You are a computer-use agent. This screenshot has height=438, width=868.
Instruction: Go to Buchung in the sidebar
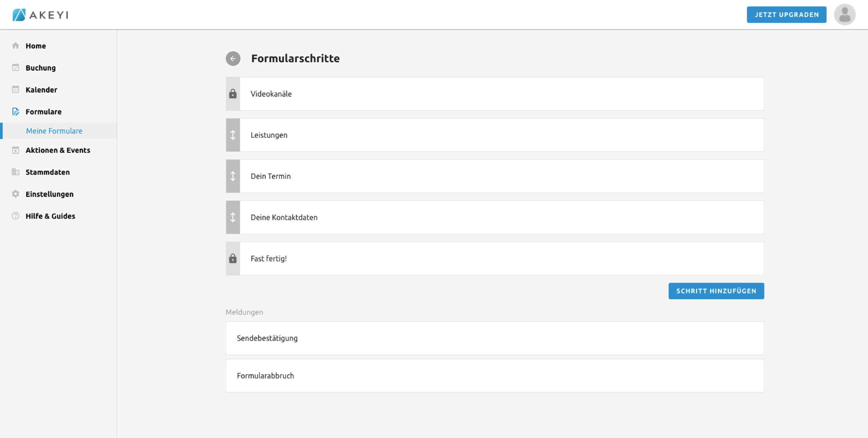[x=40, y=68]
